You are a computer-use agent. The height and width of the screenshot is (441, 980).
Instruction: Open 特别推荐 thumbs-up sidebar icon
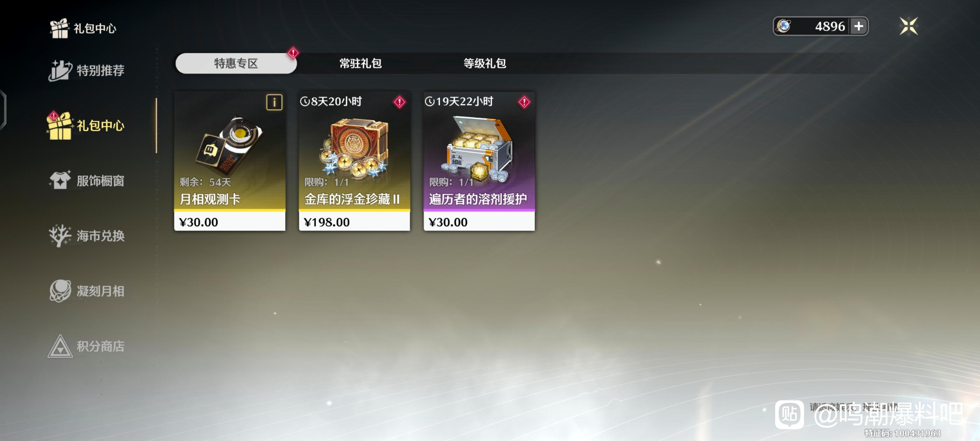pos(60,70)
